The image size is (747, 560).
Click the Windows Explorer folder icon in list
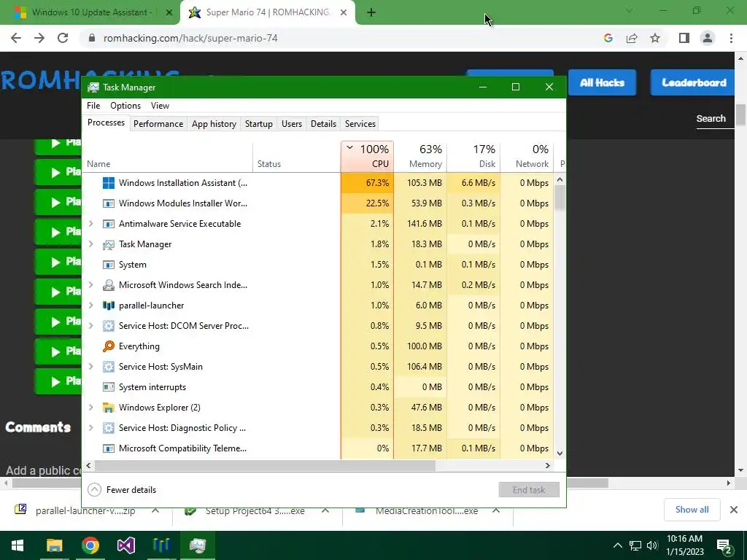(x=109, y=408)
